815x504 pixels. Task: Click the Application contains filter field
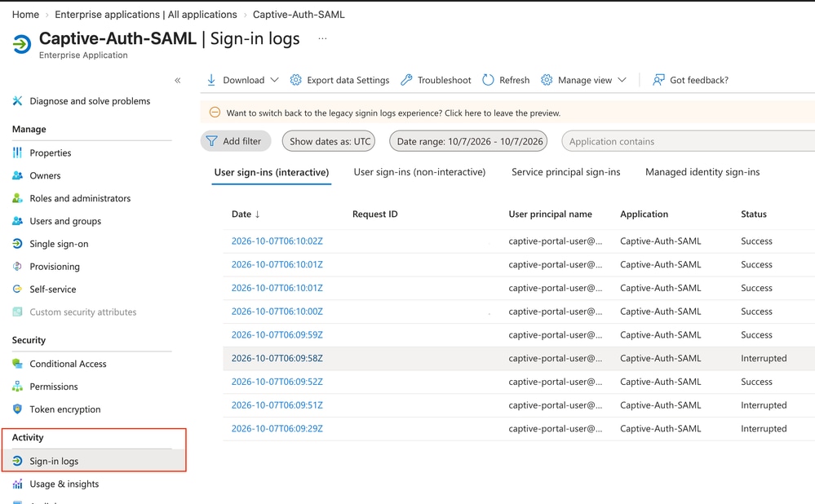689,141
